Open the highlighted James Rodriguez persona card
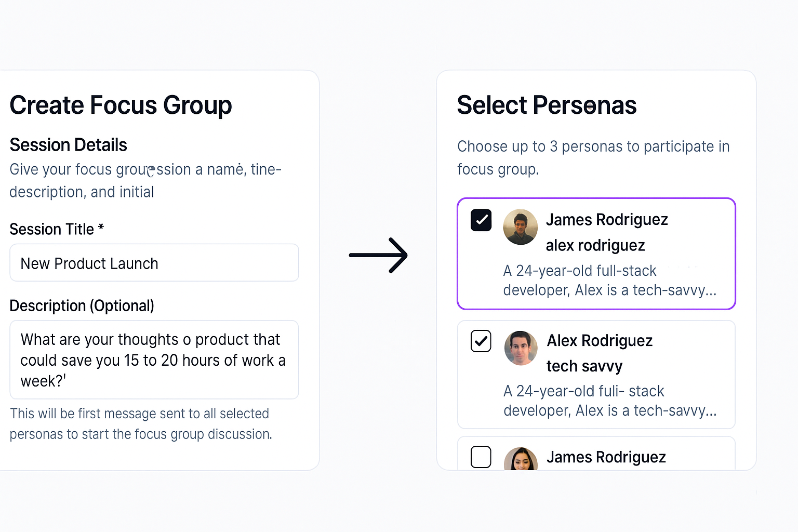This screenshot has height=532, width=798. [596, 254]
